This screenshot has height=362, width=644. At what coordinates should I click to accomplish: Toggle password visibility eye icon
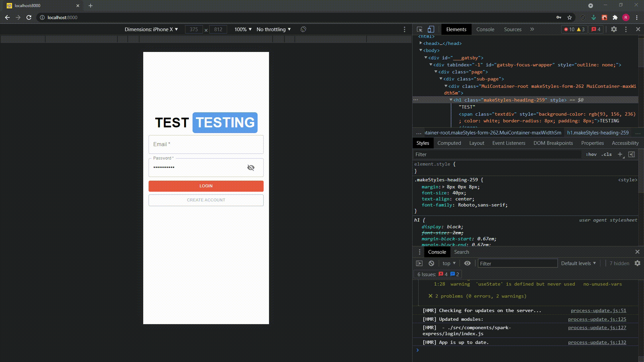[251, 168]
